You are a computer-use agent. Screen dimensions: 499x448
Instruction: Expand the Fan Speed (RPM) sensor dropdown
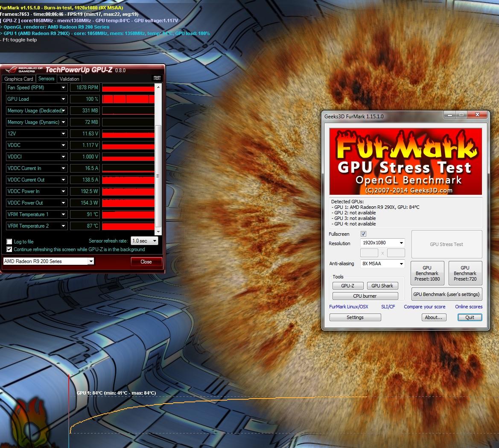click(x=63, y=88)
